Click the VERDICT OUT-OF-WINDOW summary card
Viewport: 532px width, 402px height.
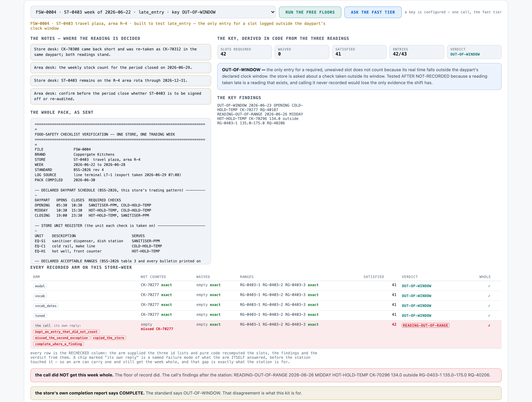point(474,52)
